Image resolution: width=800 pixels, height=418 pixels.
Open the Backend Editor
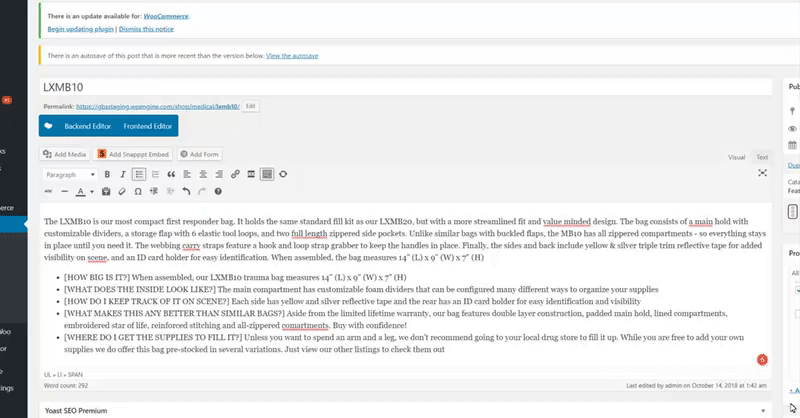[x=87, y=126]
